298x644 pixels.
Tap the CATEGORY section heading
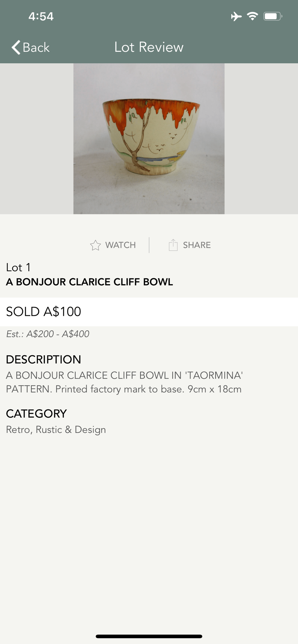coord(36,413)
